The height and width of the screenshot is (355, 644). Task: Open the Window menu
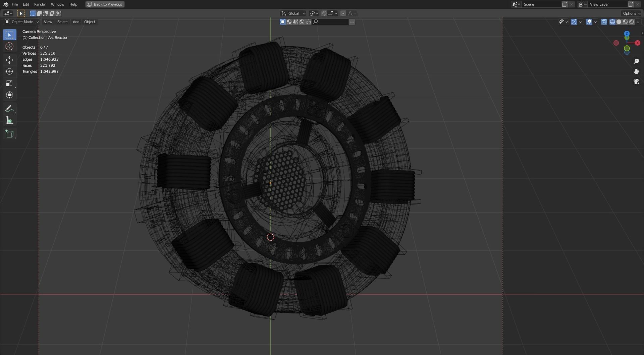57,4
